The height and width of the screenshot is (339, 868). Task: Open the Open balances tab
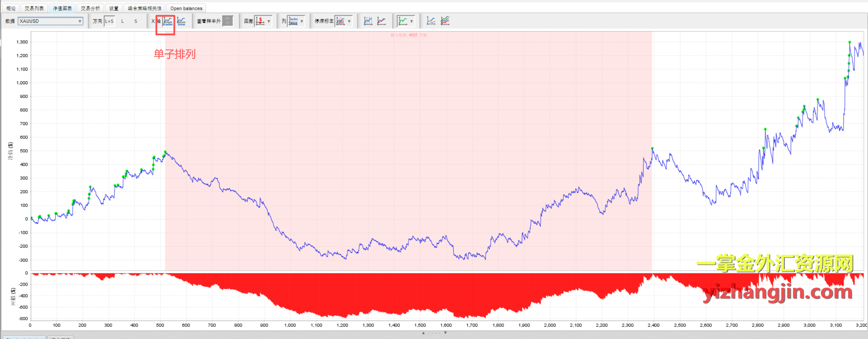[x=186, y=8]
